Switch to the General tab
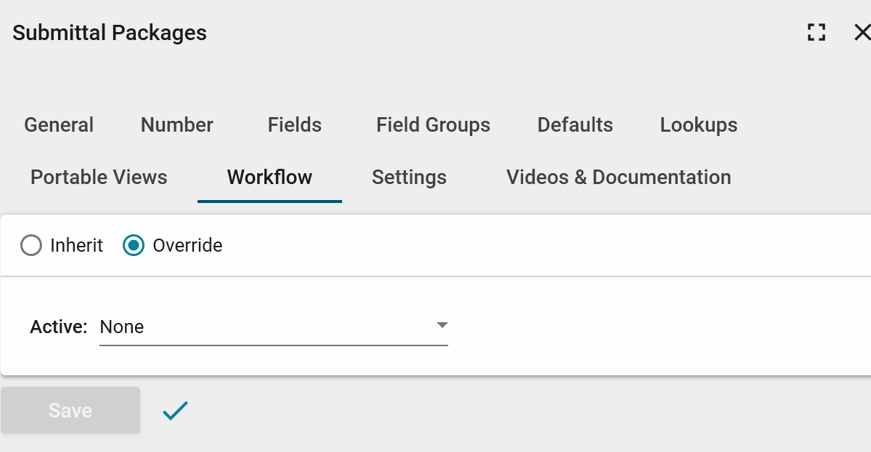The image size is (871, 452). tap(59, 125)
